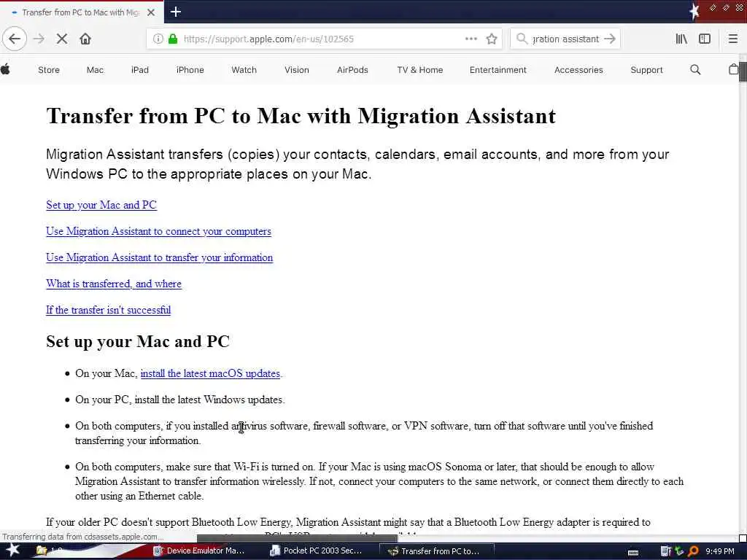Open the Mac navigation item
Screen dimensions: 747x560
pos(95,70)
